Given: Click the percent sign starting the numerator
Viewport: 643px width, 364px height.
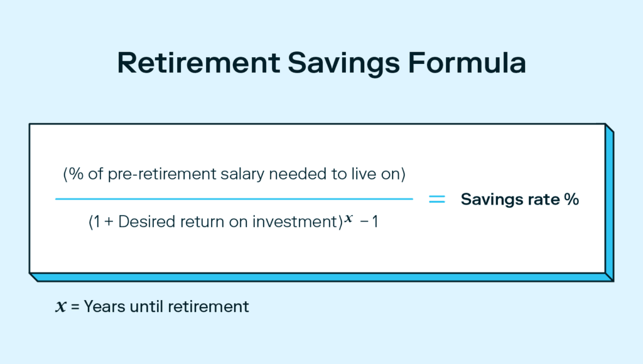Looking at the screenshot, I should click(77, 175).
